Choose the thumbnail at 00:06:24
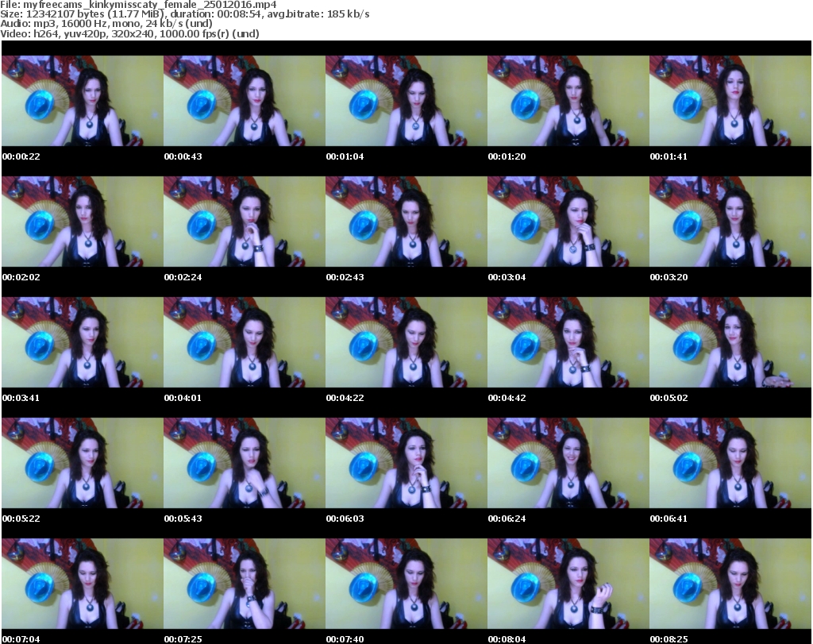This screenshot has width=813, height=644. point(568,463)
